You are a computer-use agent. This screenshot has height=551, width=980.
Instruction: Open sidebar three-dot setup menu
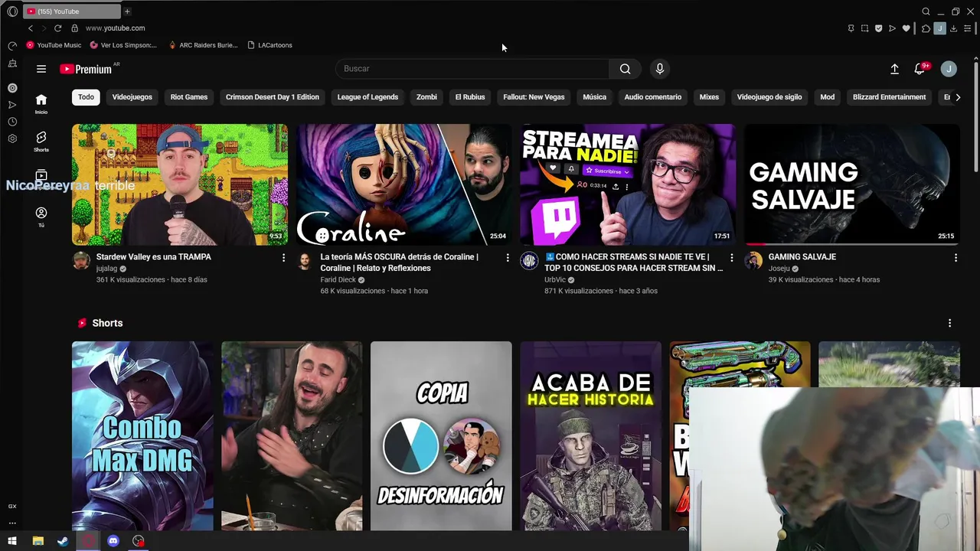[x=12, y=523]
